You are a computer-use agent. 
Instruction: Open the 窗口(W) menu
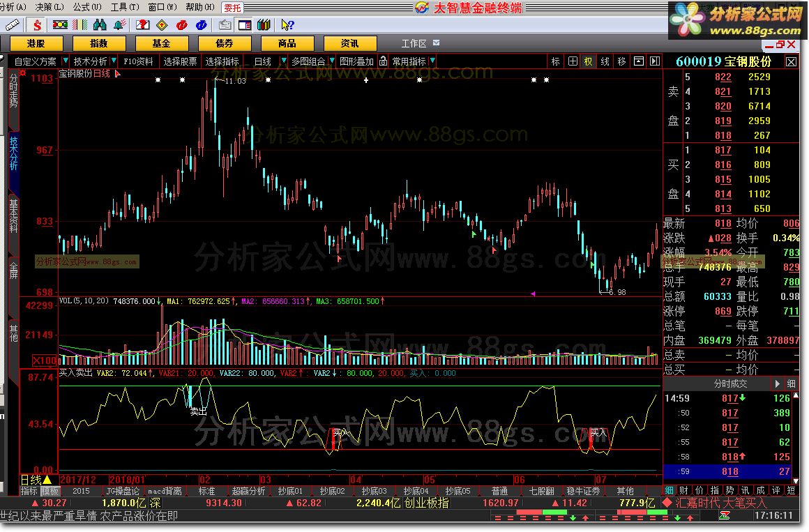(x=162, y=7)
